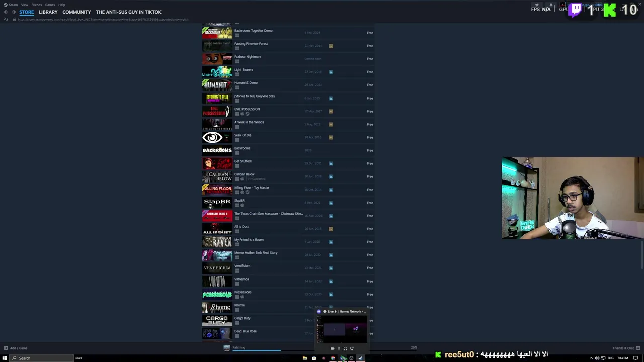Click the Discord Live preview thumbnail
The height and width of the screenshot is (362, 644).
tap(343, 329)
